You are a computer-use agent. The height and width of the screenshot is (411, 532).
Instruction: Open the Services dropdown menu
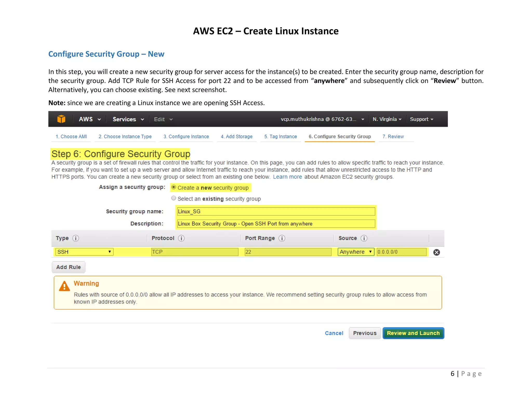[x=128, y=119]
